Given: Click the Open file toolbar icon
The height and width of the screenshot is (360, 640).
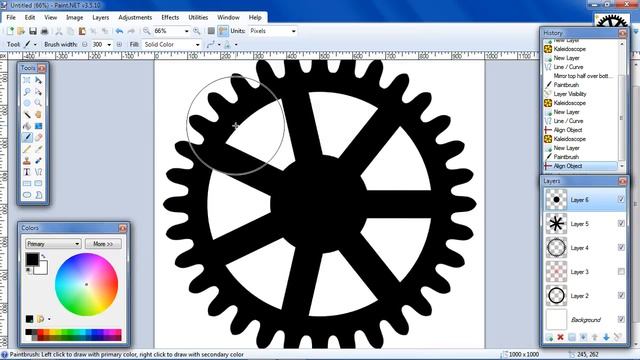Looking at the screenshot, I should point(21,31).
